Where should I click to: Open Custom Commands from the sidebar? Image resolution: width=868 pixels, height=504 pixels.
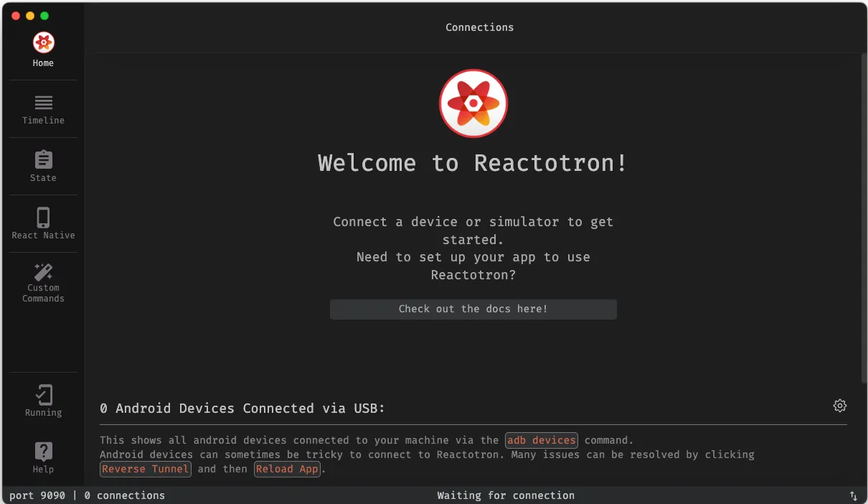(x=43, y=283)
